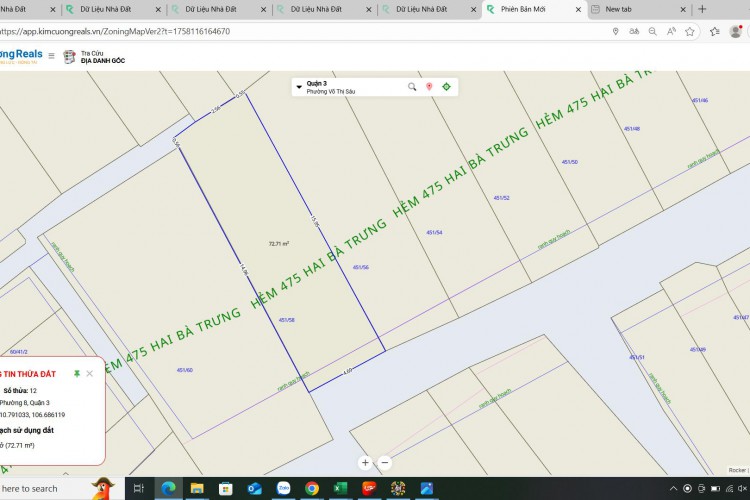
Task: Open a new browser tab with plus
Action: pyautogui.click(x=702, y=9)
